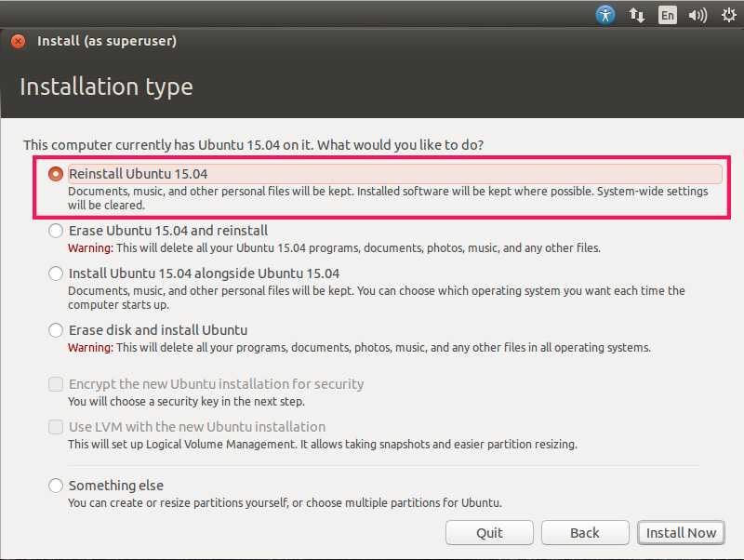Select the "Something else" option
Viewport: 744px width, 560px height.
pyautogui.click(x=55, y=486)
